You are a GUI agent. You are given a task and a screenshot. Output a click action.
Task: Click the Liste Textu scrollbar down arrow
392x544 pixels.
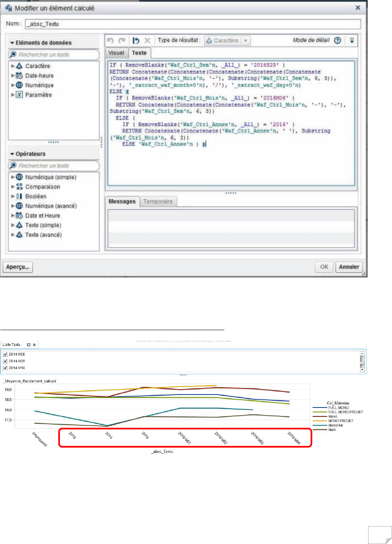tap(362, 369)
